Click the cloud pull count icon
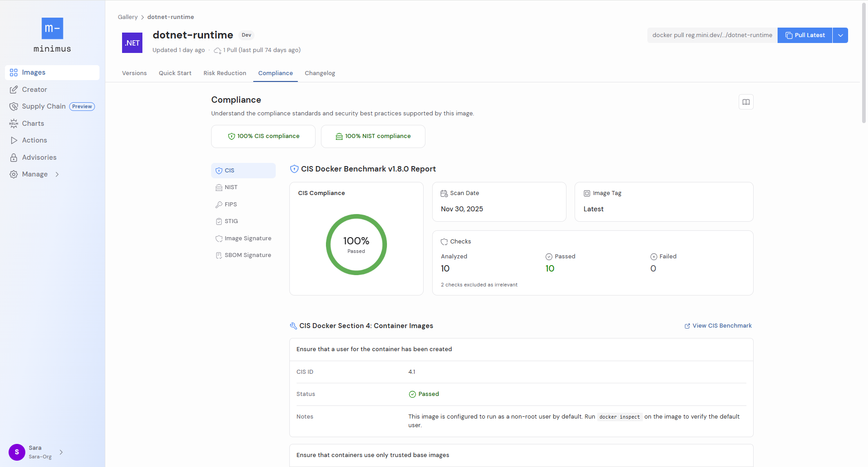Screen dimensions: 868x467 pyautogui.click(x=217, y=50)
